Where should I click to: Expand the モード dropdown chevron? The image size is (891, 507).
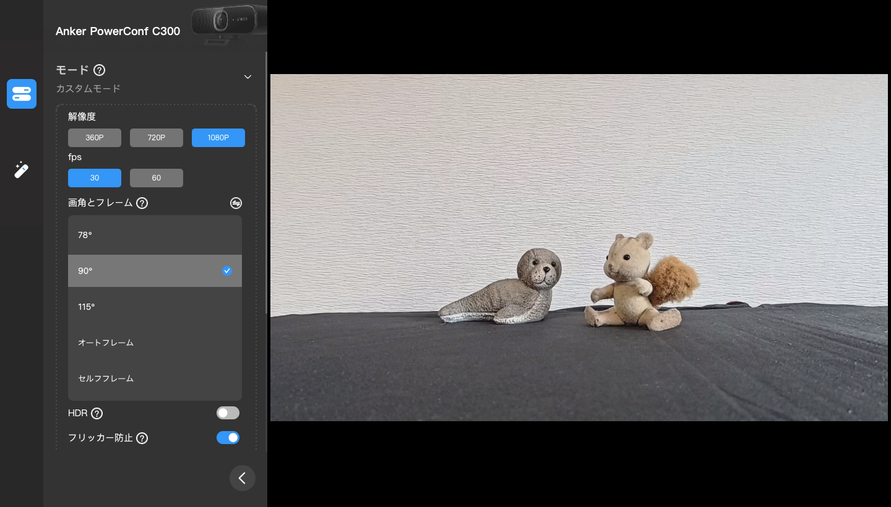pyautogui.click(x=248, y=77)
